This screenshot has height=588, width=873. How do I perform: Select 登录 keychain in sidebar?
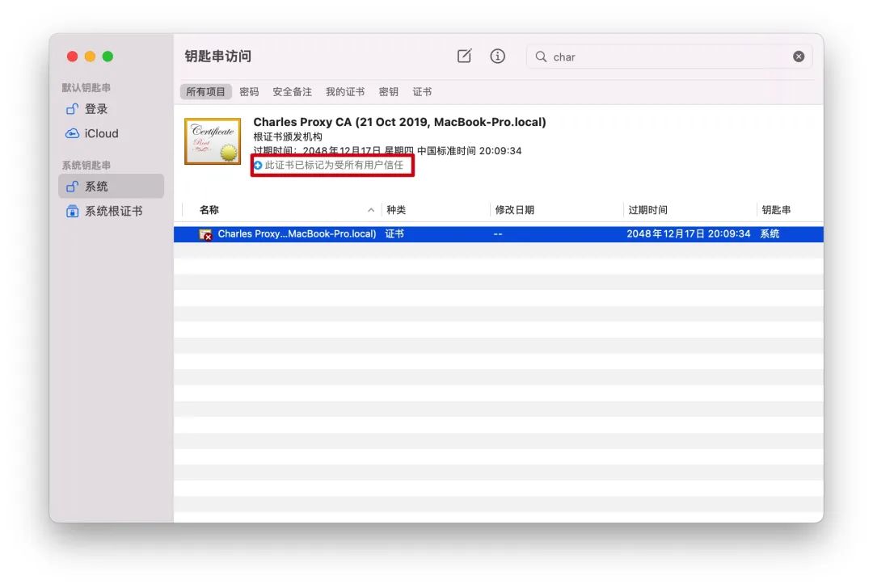(x=95, y=109)
